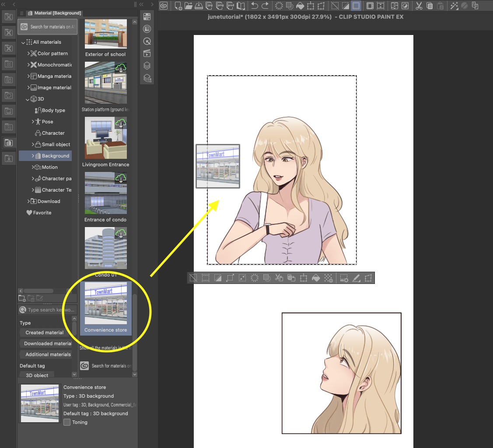Toggle the Downloaded material filter tag
493x448 pixels.
47,343
